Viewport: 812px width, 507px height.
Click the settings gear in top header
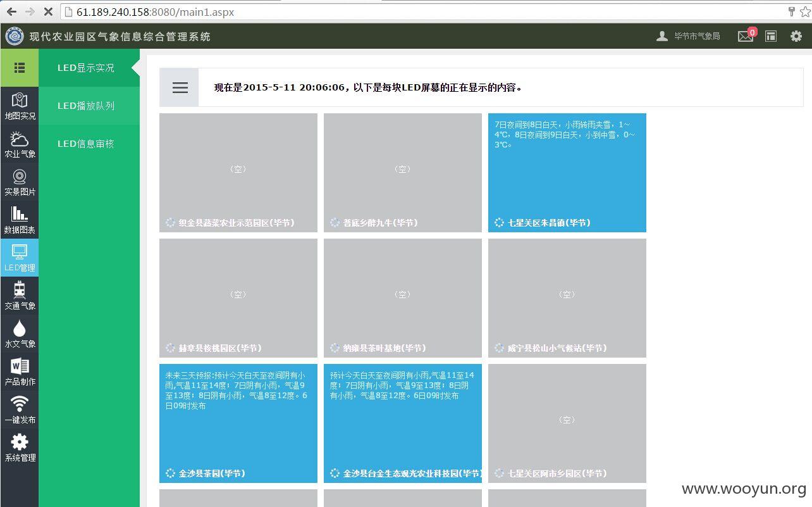[796, 36]
